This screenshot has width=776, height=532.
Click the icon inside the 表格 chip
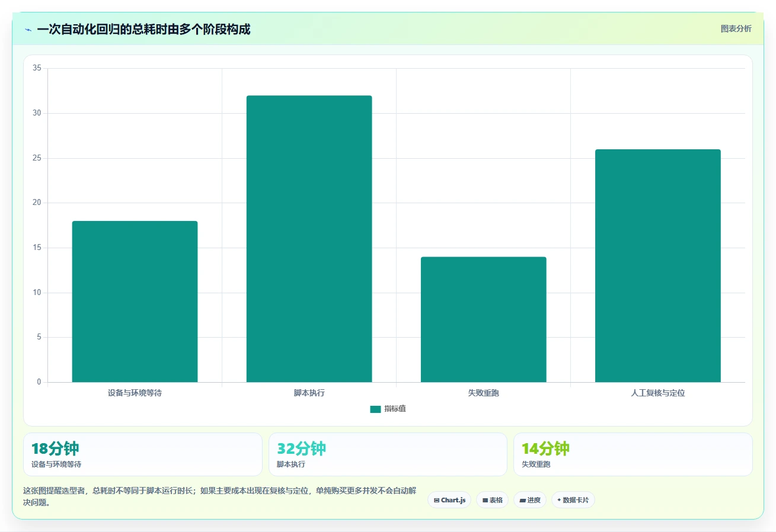[485, 501]
